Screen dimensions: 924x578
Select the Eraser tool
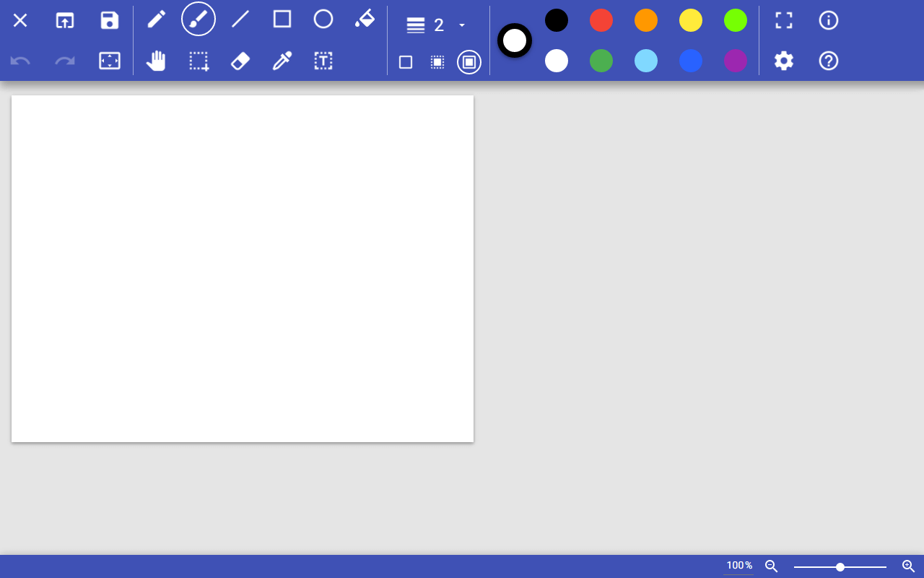(x=240, y=61)
